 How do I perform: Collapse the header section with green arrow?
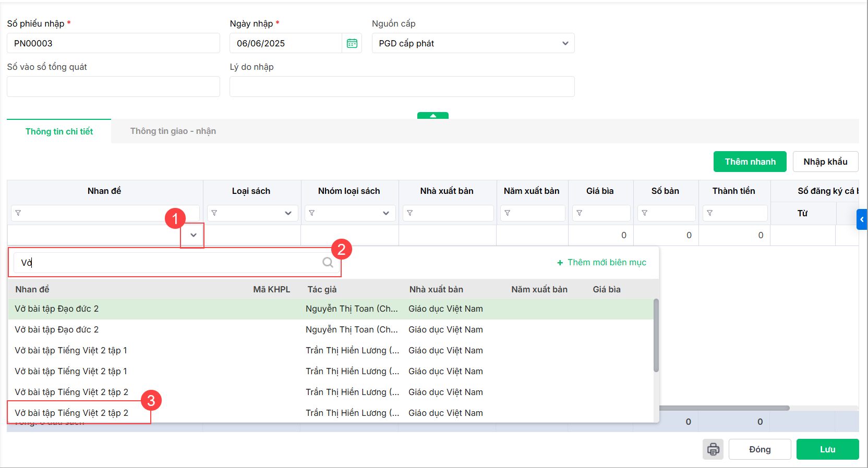[x=433, y=116]
